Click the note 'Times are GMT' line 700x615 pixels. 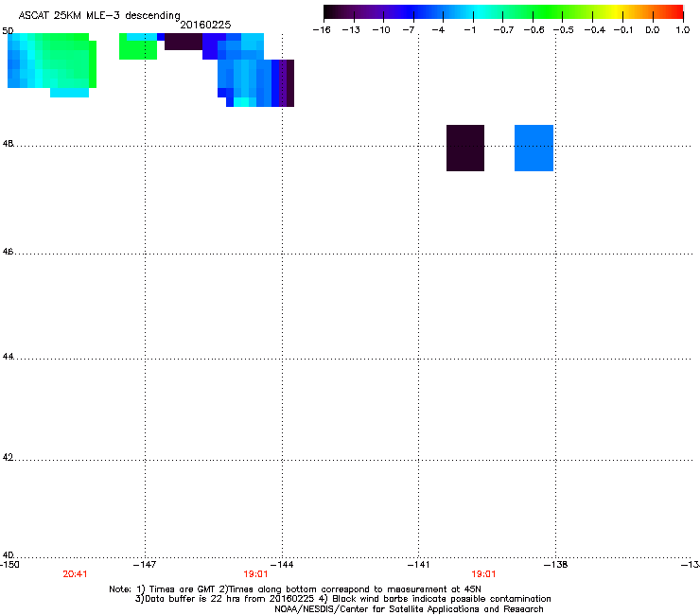click(295, 589)
